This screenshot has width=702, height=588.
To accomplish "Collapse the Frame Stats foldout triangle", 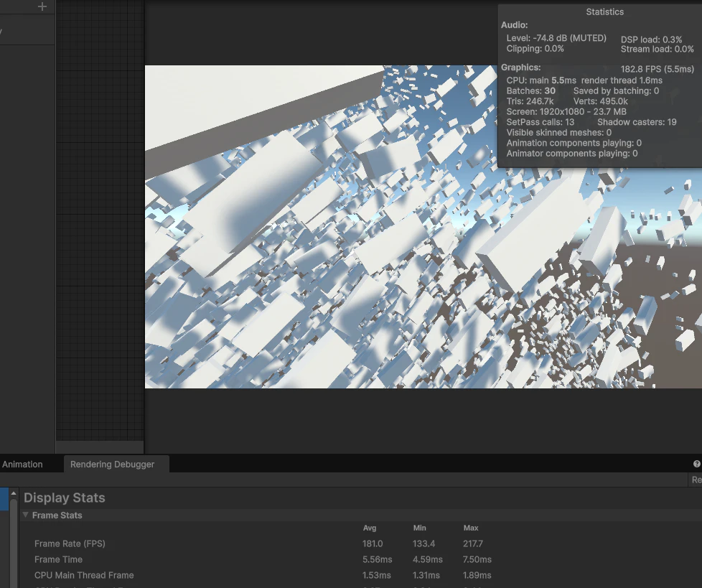I will [26, 515].
